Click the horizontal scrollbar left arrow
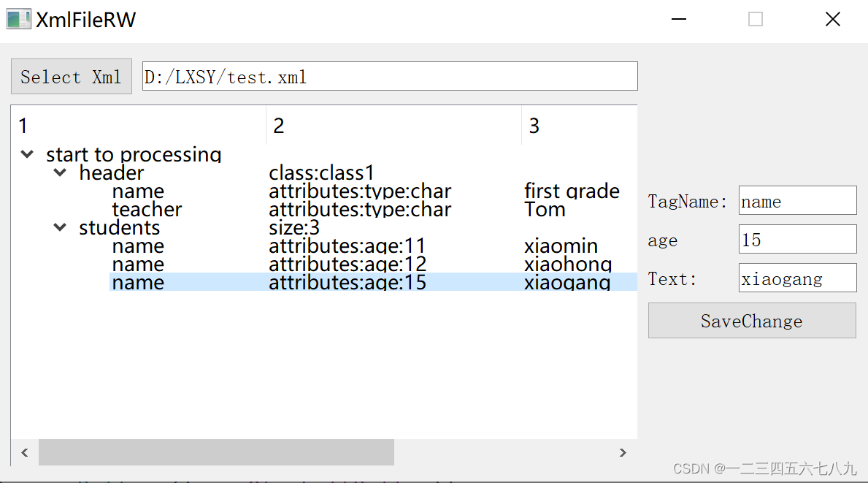Image resolution: width=868 pixels, height=483 pixels. [x=25, y=452]
